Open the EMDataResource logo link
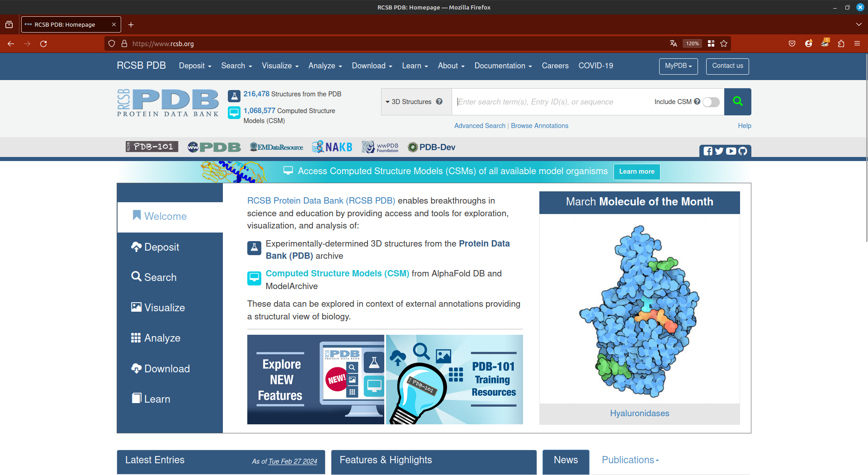Viewport: 868px width, 475px height. click(276, 147)
